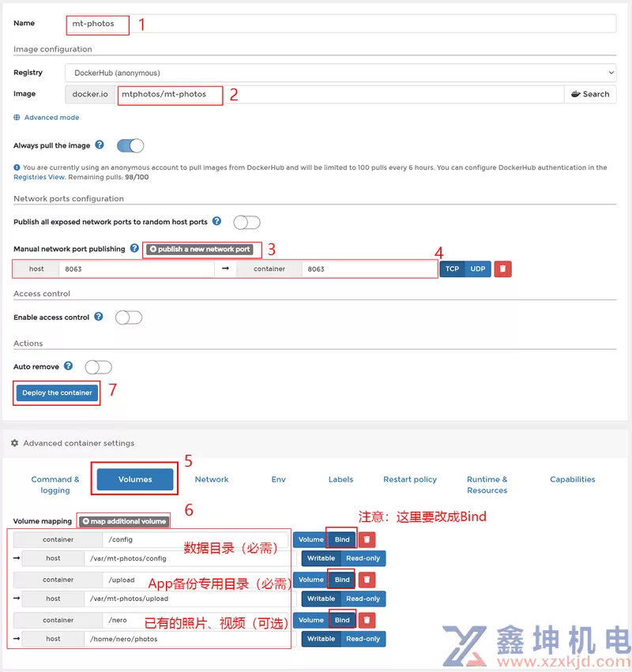632x672 pixels.
Task: Open the Env tab
Action: pyautogui.click(x=278, y=479)
